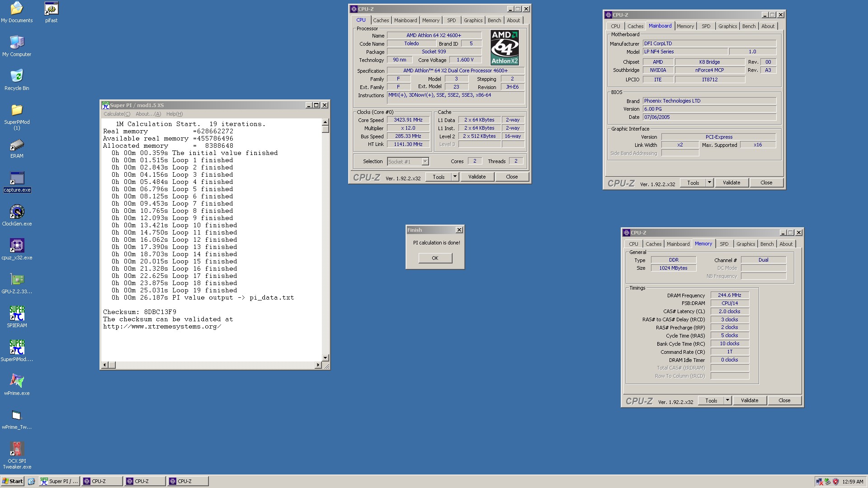Click the Bus Speed value 285.33 MHz

click(x=408, y=136)
